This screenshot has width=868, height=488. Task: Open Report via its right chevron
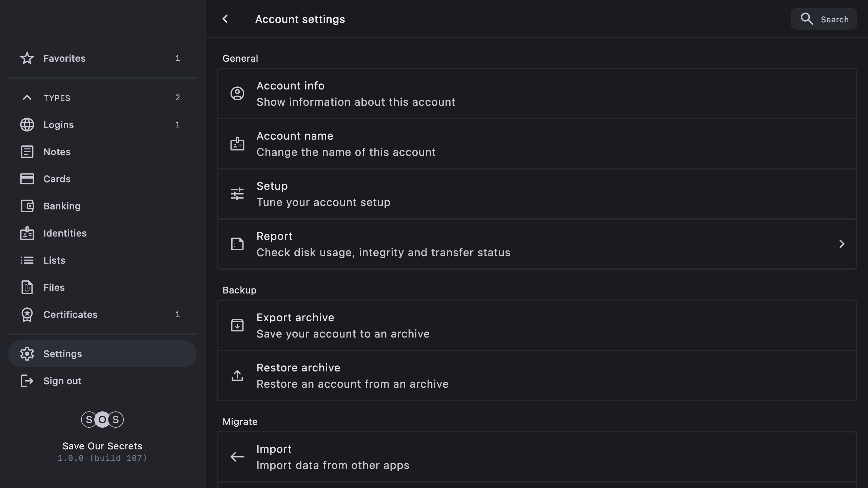[x=842, y=244]
